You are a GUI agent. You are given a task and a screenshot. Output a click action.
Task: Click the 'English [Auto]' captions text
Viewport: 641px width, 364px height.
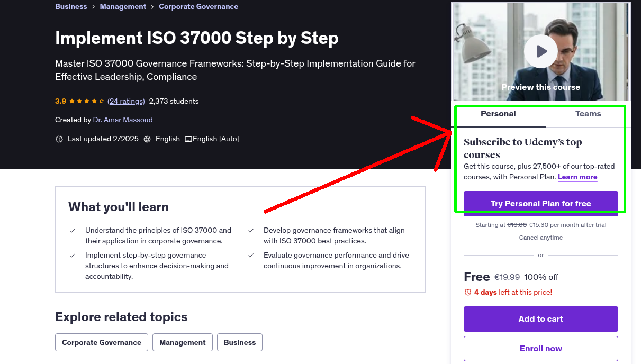coord(216,139)
